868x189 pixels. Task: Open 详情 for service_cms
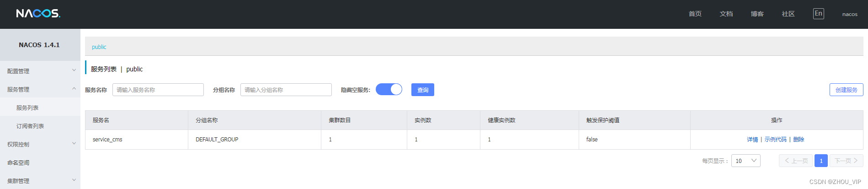752,140
